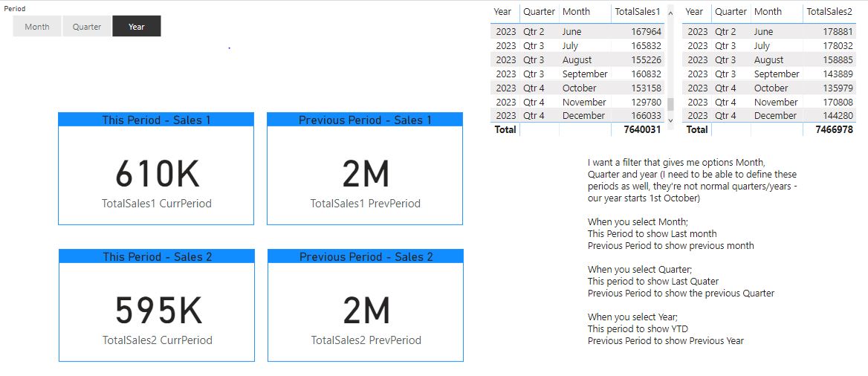Sort by TotalSales1 column header

(638, 11)
